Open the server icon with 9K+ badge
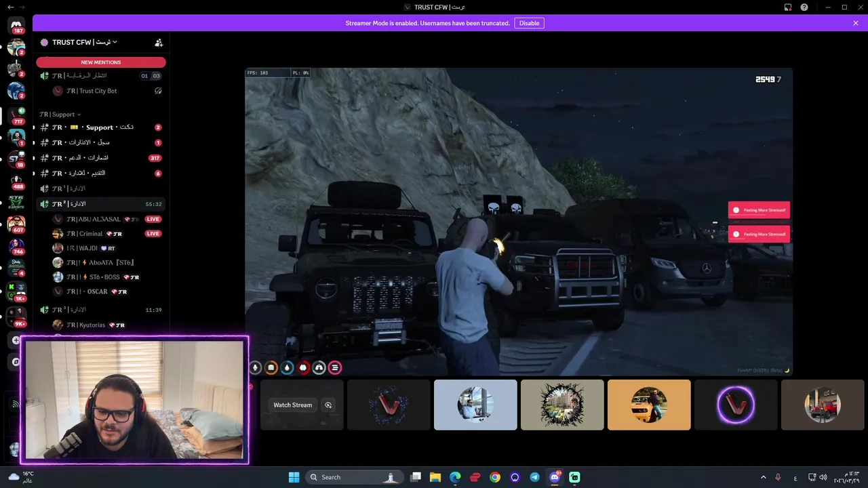 16,316
